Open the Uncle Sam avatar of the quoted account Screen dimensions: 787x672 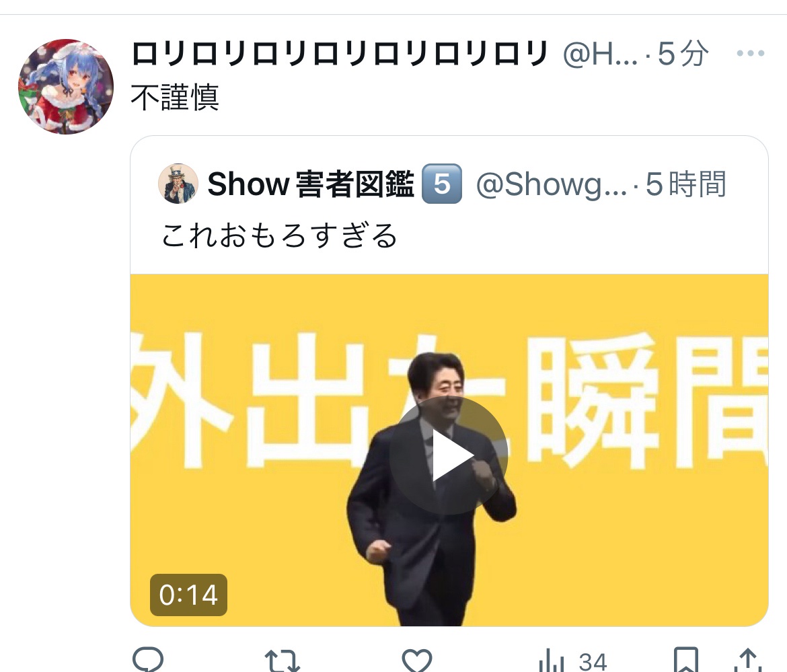[178, 184]
